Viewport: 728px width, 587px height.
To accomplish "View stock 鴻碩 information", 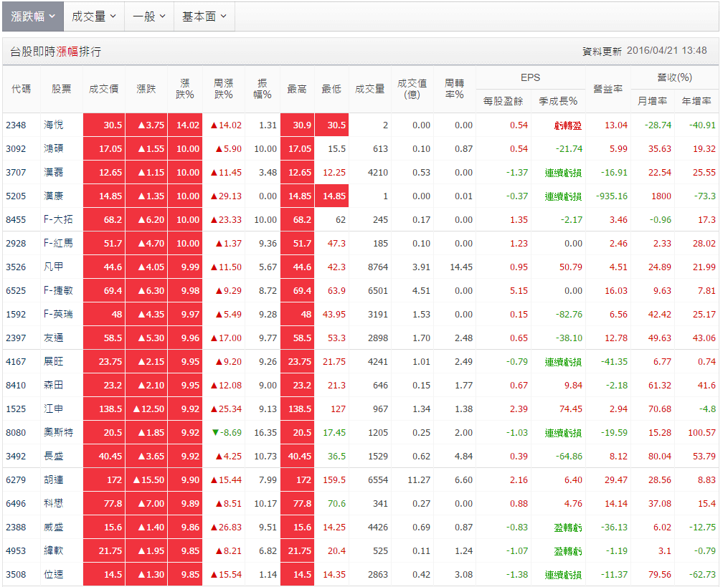I will [x=55, y=148].
